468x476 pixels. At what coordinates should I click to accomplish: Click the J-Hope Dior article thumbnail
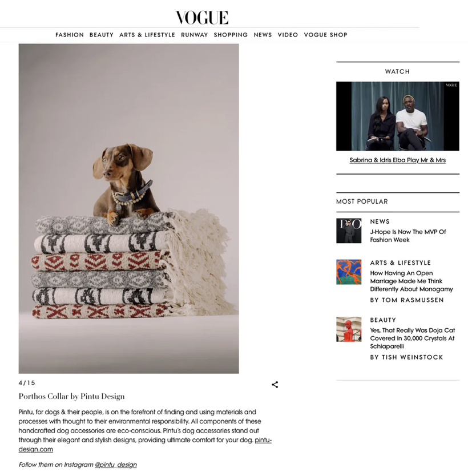349,231
